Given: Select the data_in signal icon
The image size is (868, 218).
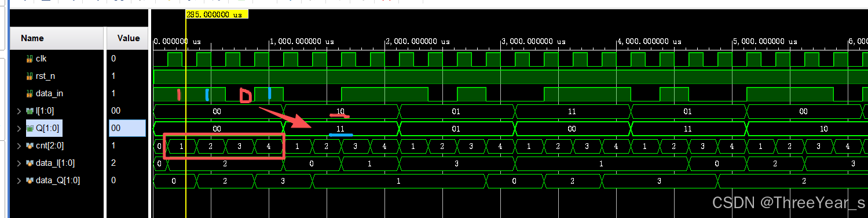Looking at the screenshot, I should click(30, 93).
